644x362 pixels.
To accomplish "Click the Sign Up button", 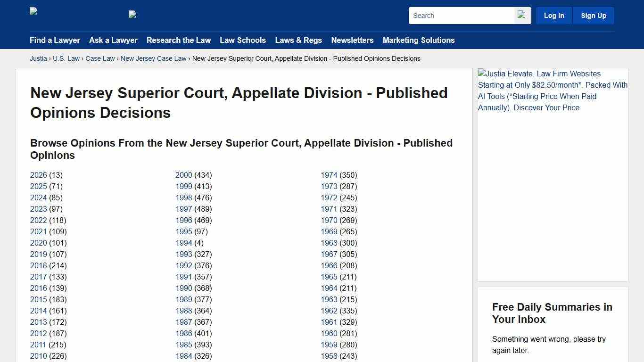I will click(593, 15).
